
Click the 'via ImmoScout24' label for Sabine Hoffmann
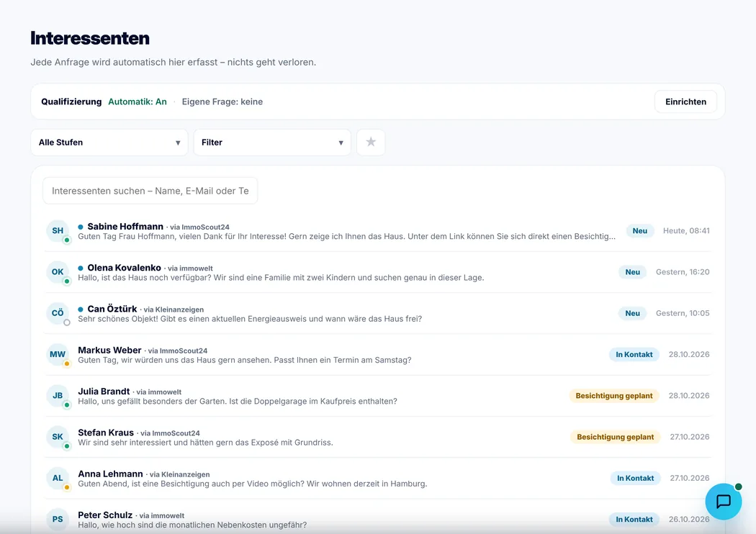point(199,227)
